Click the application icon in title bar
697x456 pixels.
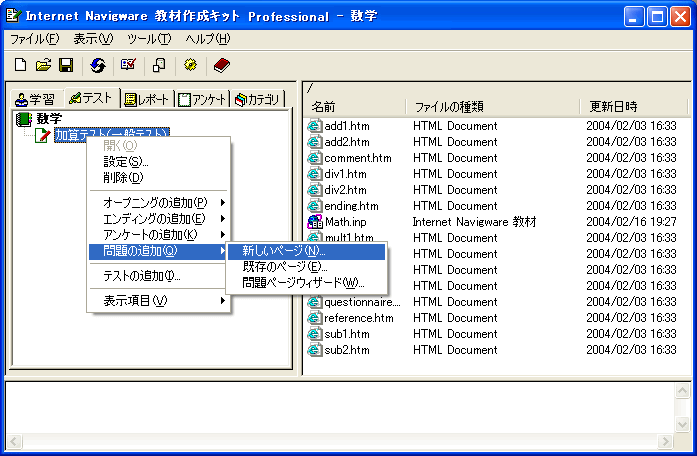coord(13,15)
